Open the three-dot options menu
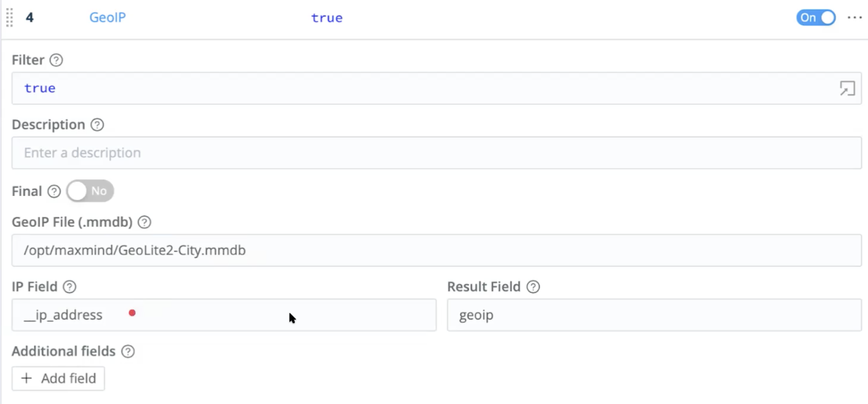 pos(855,18)
